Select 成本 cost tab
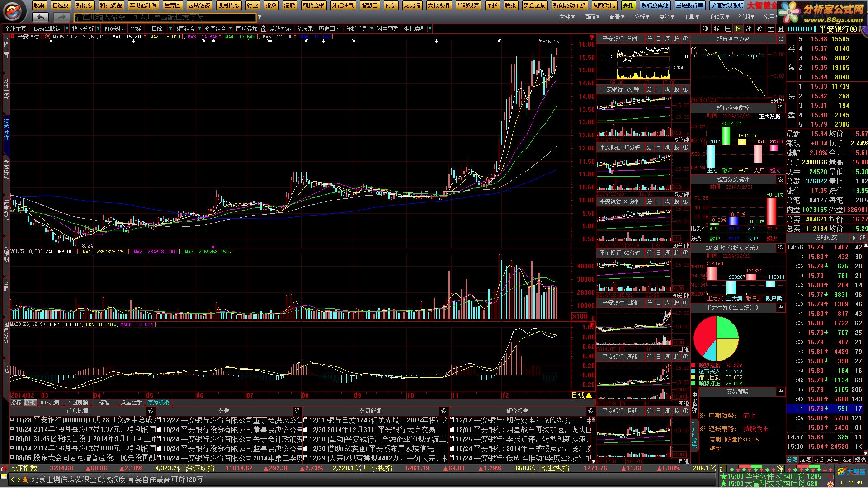This screenshot has width=868, height=488. click(x=833, y=460)
